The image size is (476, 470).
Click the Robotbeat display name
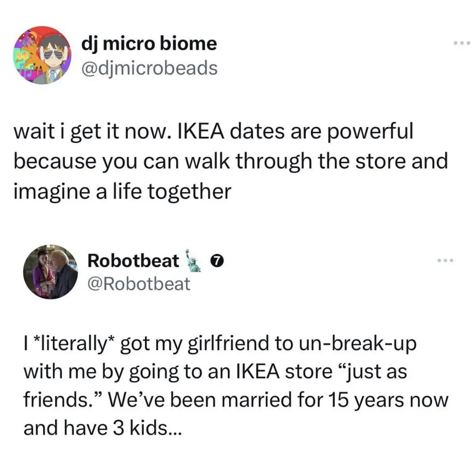(x=133, y=260)
